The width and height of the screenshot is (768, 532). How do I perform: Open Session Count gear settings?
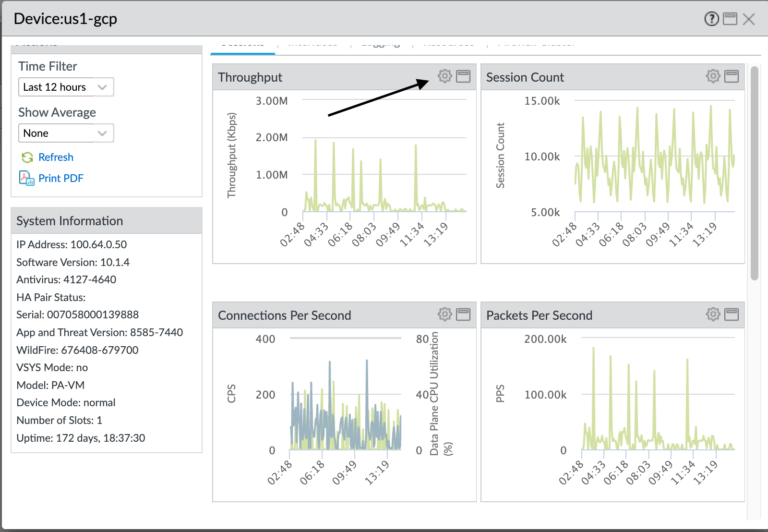pos(713,76)
